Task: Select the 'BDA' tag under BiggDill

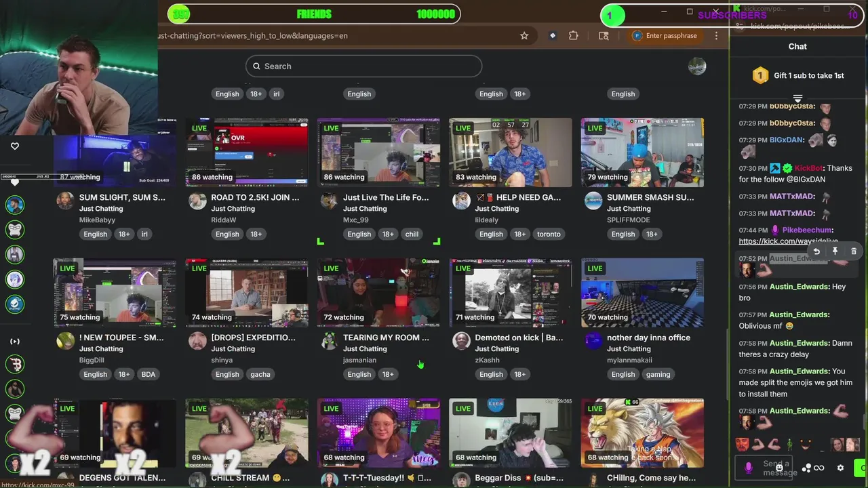Action: click(x=149, y=374)
